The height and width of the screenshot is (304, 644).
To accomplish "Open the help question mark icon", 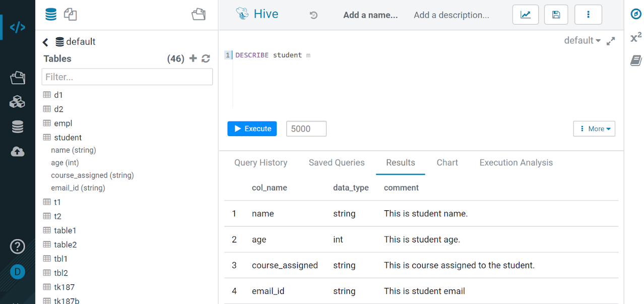I will tap(17, 247).
